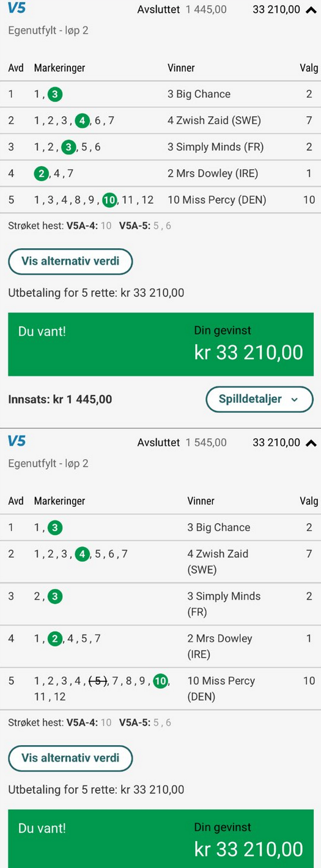Click the Markeringer column header in first bet
The width and height of the screenshot is (321, 868).
pyautogui.click(x=59, y=68)
